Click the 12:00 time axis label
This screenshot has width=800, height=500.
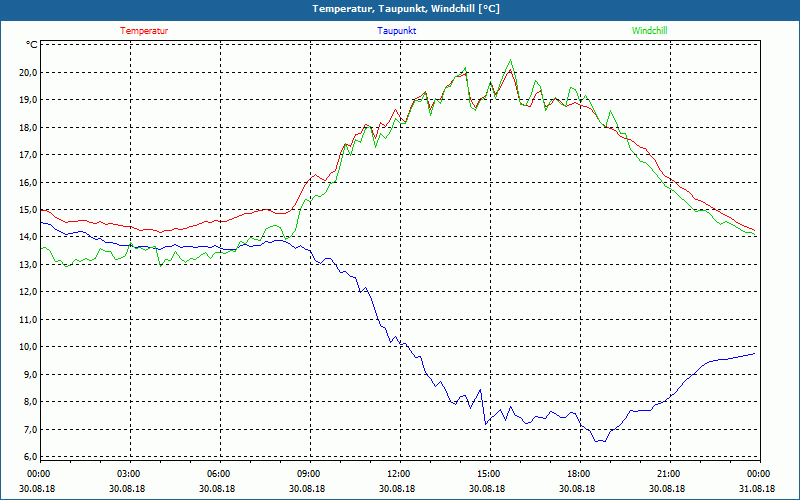398,474
